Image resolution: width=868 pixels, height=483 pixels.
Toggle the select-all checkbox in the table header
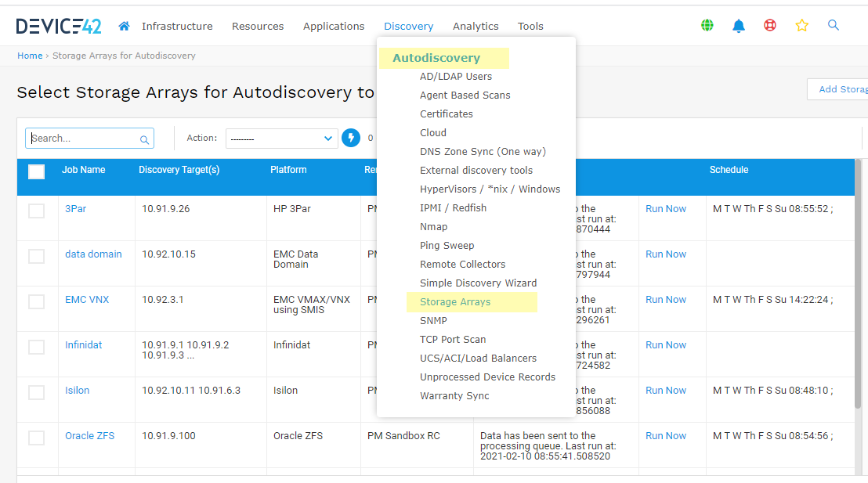click(36, 171)
